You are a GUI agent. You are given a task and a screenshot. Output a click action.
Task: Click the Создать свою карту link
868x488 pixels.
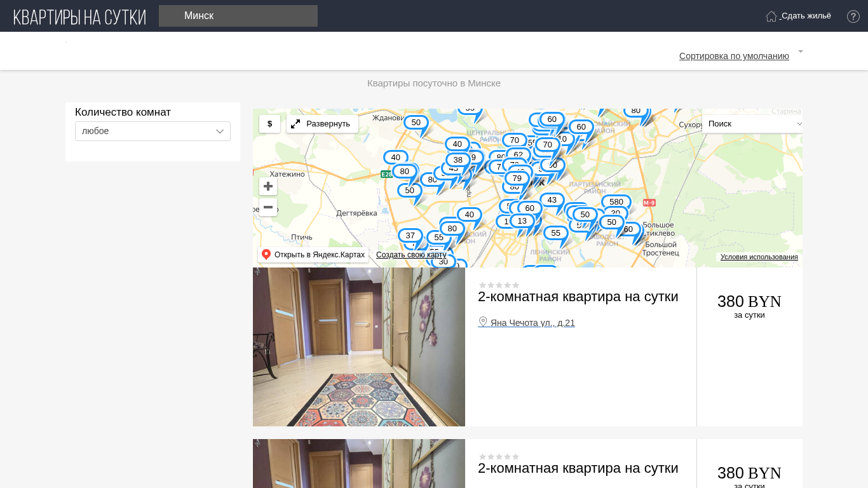click(x=410, y=255)
